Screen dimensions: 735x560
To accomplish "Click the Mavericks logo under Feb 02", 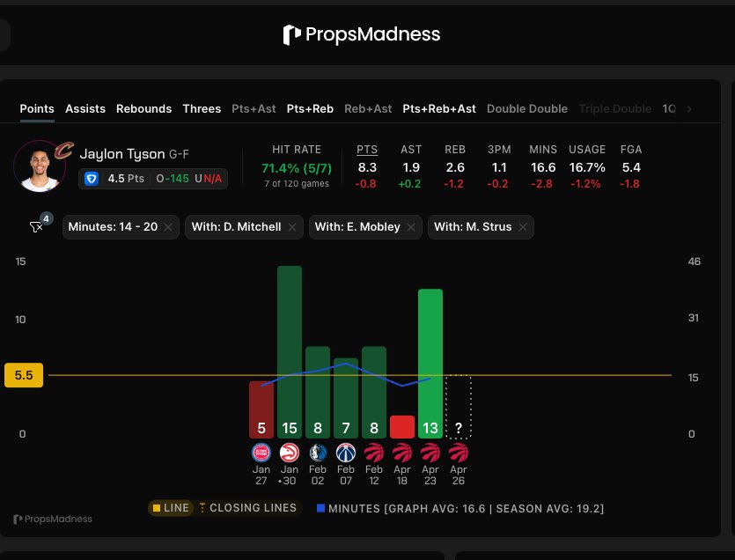I will pos(318,453).
